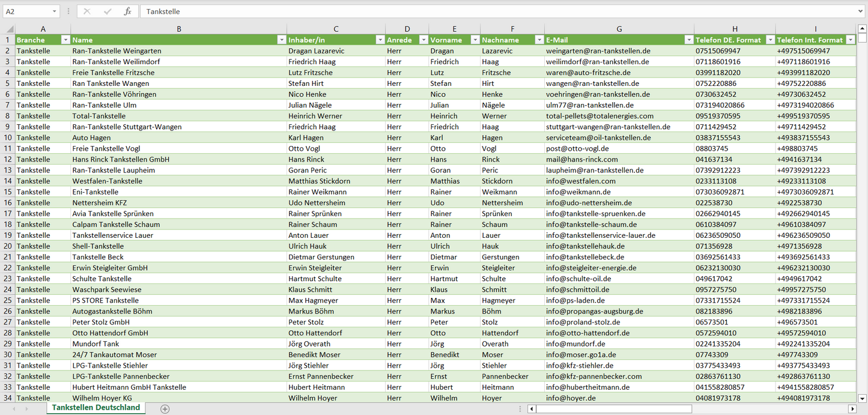Open the E-Mail column filter dropdown
Image resolution: width=868 pixels, height=415 pixels.
point(688,40)
